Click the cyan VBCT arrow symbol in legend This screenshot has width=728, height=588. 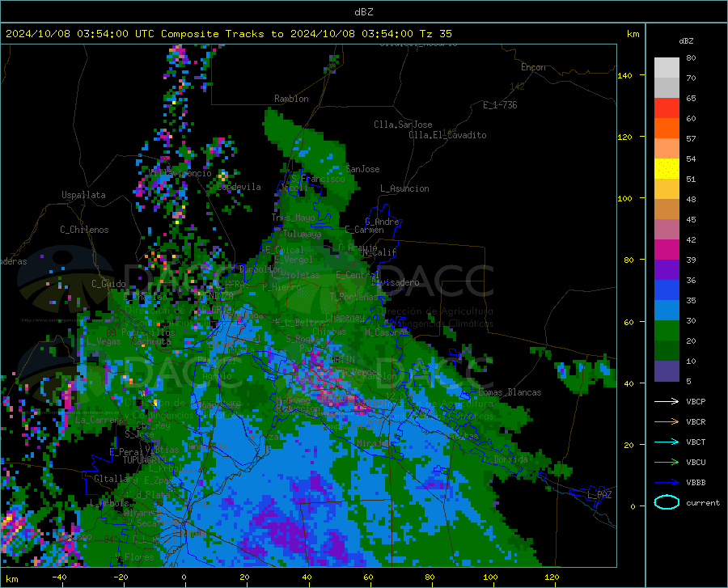click(667, 442)
